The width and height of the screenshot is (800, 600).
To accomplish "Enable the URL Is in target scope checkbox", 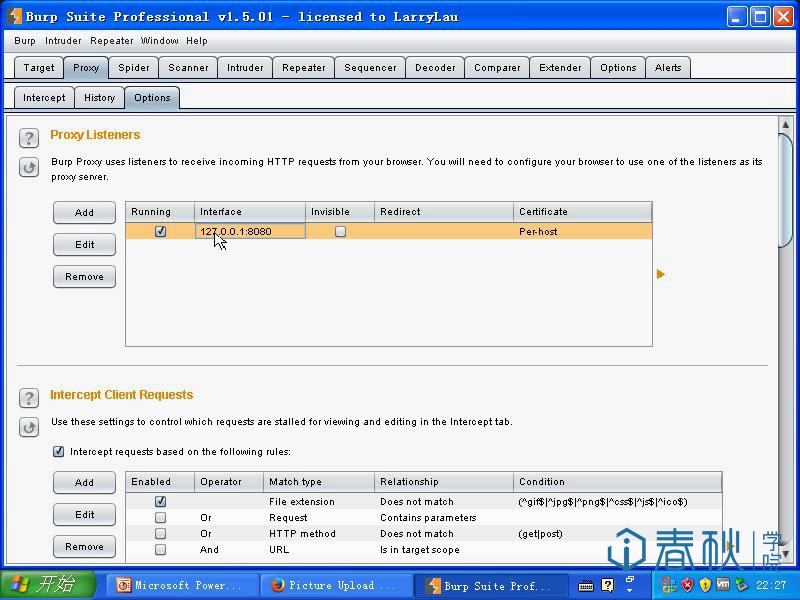I will click(160, 549).
